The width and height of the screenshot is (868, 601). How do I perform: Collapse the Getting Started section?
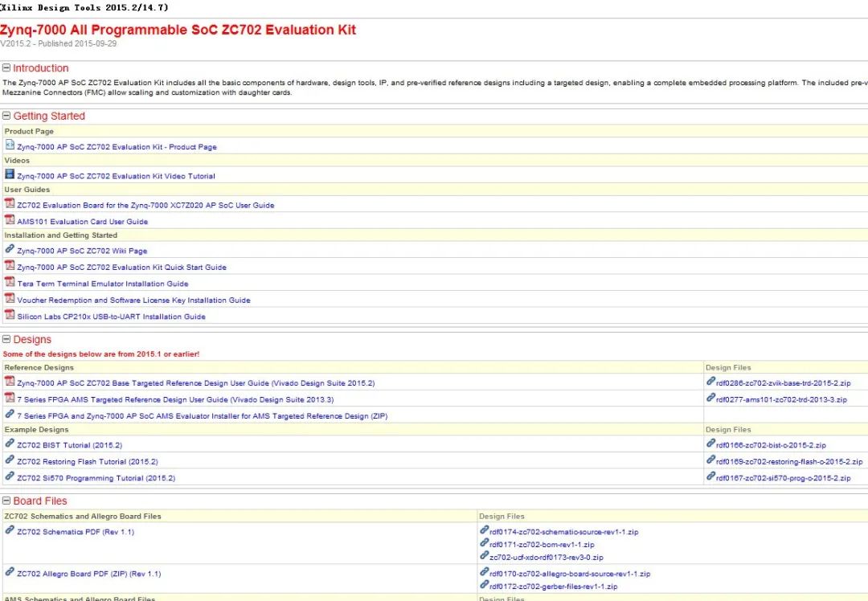click(x=6, y=116)
